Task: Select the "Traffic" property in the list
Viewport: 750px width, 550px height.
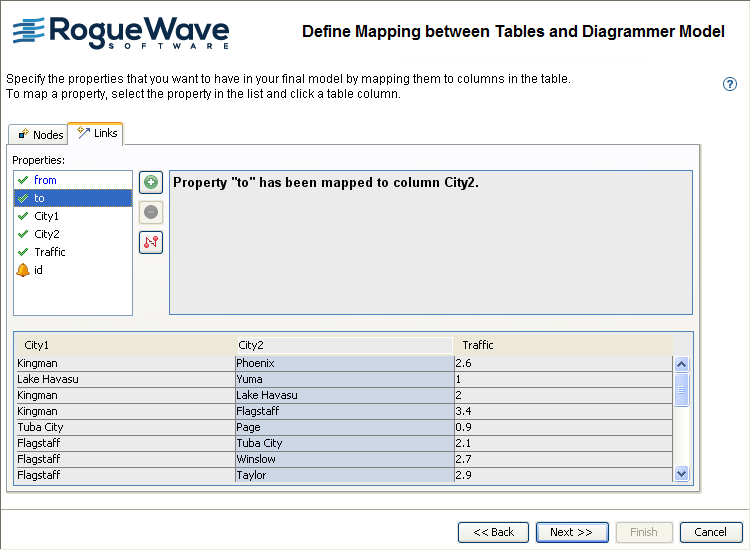Action: (50, 252)
